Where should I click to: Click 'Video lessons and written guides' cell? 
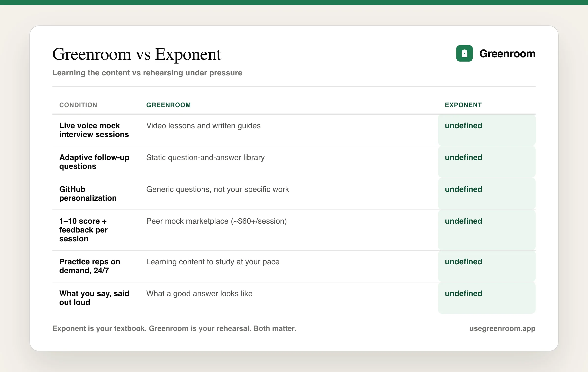coord(203,126)
